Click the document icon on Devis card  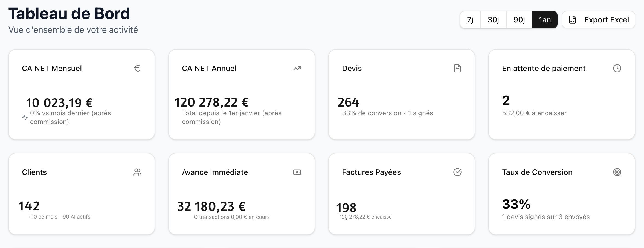pos(457,68)
